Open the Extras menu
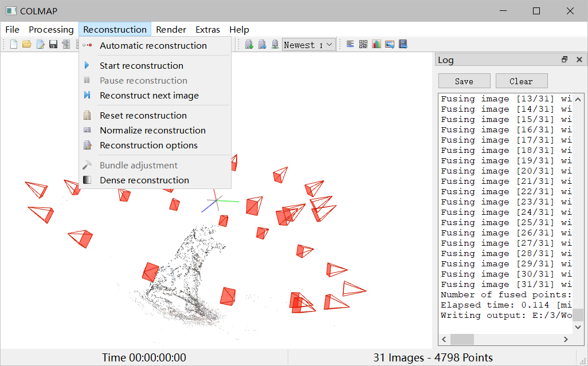 pos(208,30)
